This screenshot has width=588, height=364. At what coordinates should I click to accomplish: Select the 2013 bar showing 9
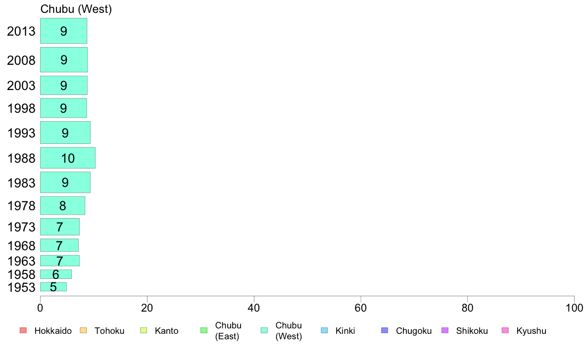point(64,31)
